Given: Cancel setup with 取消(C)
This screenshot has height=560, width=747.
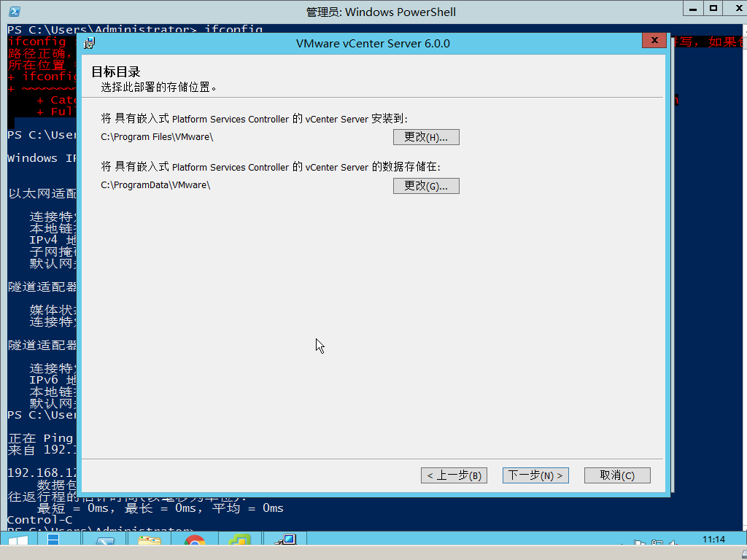Looking at the screenshot, I should coord(617,475).
